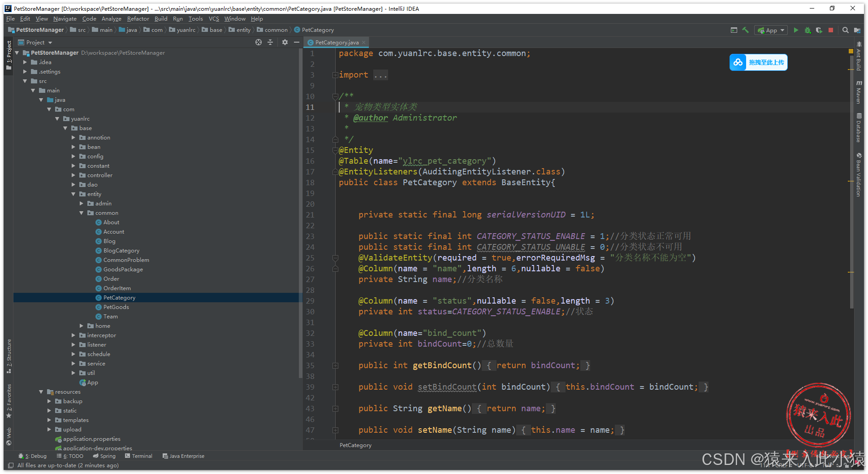Collapse the common package
The image size is (868, 474).
[82, 213]
